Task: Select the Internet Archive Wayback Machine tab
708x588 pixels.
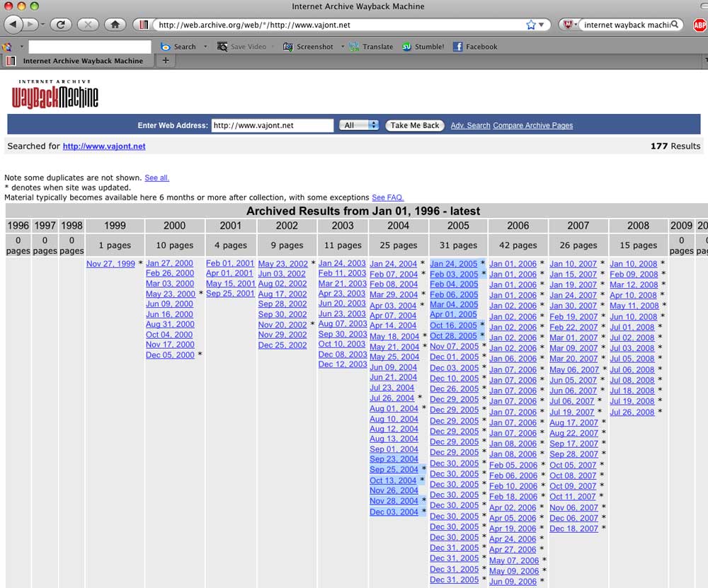Action: pyautogui.click(x=78, y=60)
